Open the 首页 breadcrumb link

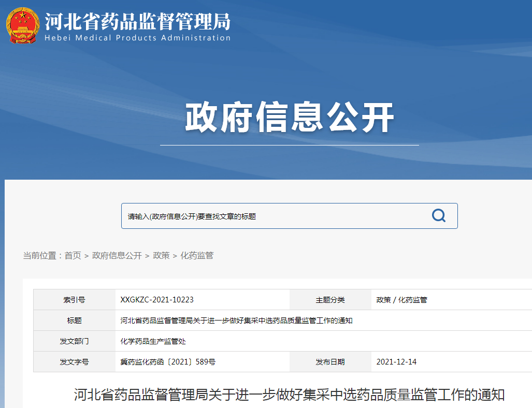(x=73, y=255)
